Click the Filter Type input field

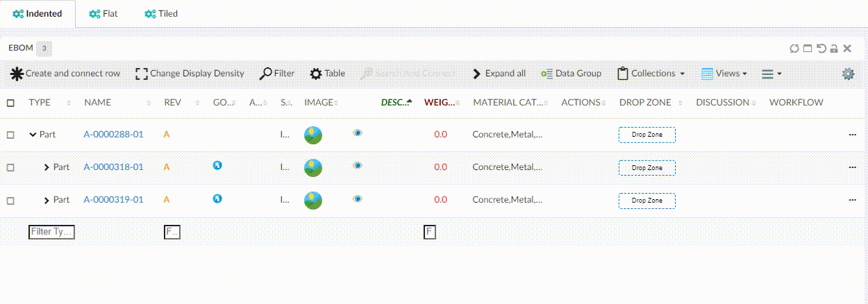click(x=51, y=232)
